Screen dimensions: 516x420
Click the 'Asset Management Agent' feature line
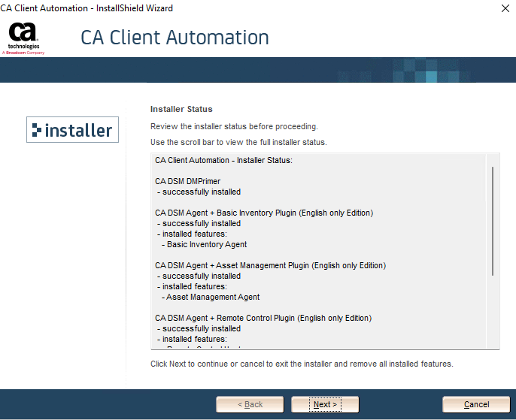tap(213, 297)
